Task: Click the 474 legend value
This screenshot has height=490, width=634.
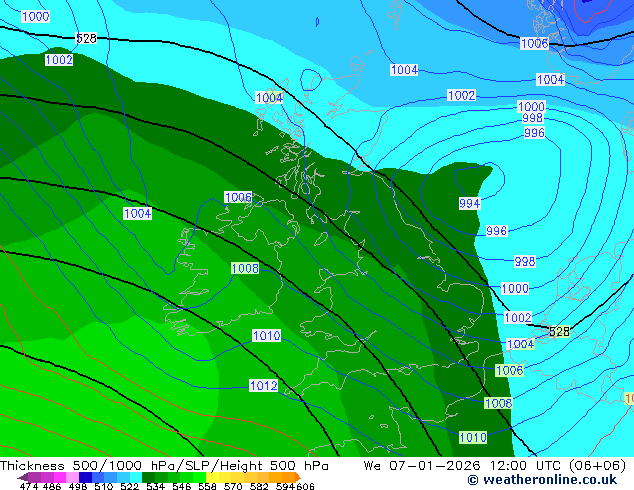Action: pos(29,486)
